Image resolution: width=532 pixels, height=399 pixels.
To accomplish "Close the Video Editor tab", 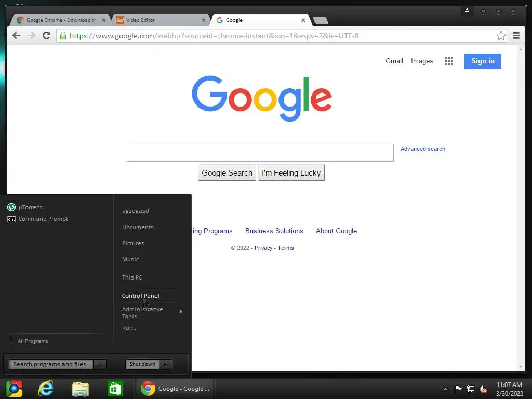I will 204,20.
